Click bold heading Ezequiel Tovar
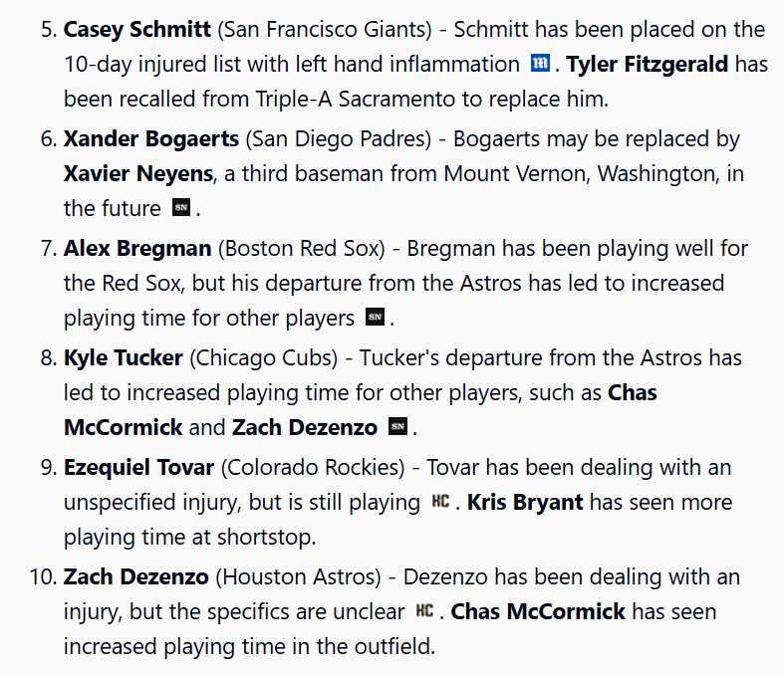Screen dimensions: 784x675 [139, 468]
